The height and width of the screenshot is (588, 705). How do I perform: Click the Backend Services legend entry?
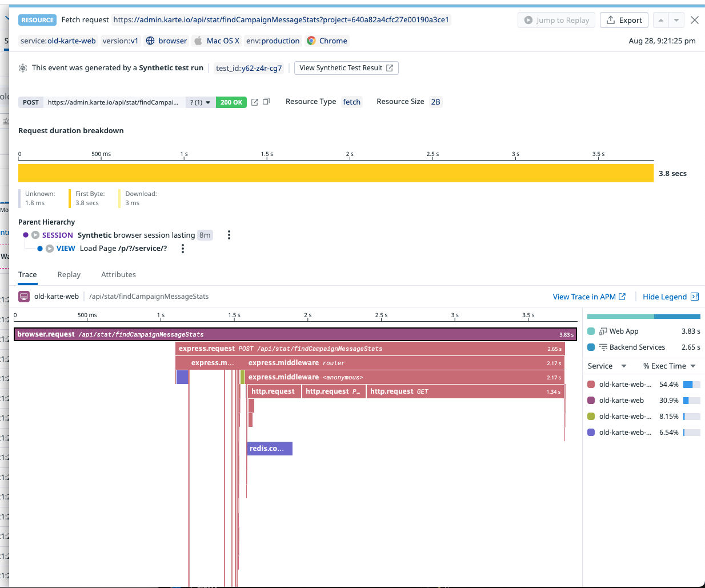pyautogui.click(x=644, y=347)
